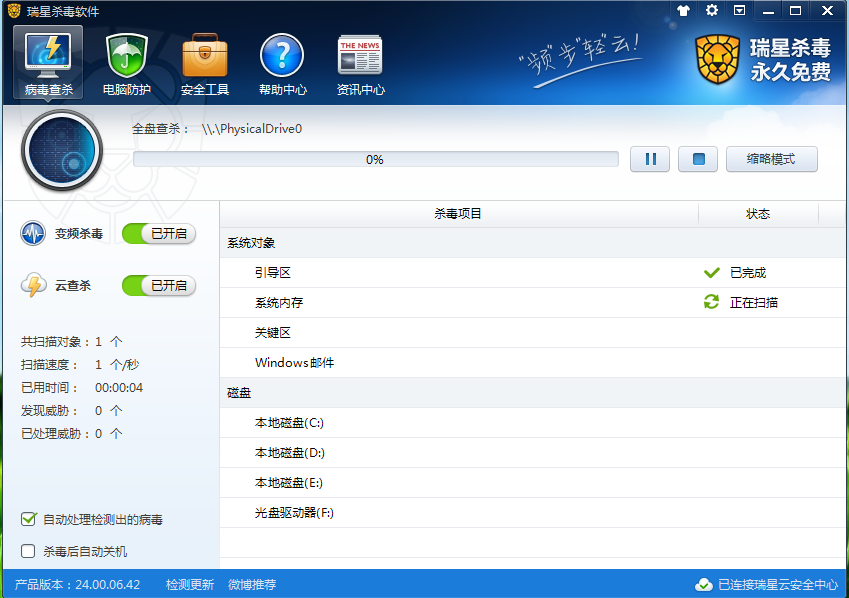Screen dimensions: 849x598
Task: Switch to the 电脑防护 protection tab
Action: (x=127, y=62)
